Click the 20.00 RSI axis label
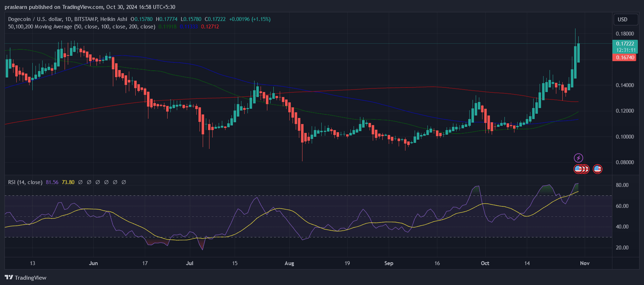Viewport: 644px width, 285px height. tap(622, 248)
